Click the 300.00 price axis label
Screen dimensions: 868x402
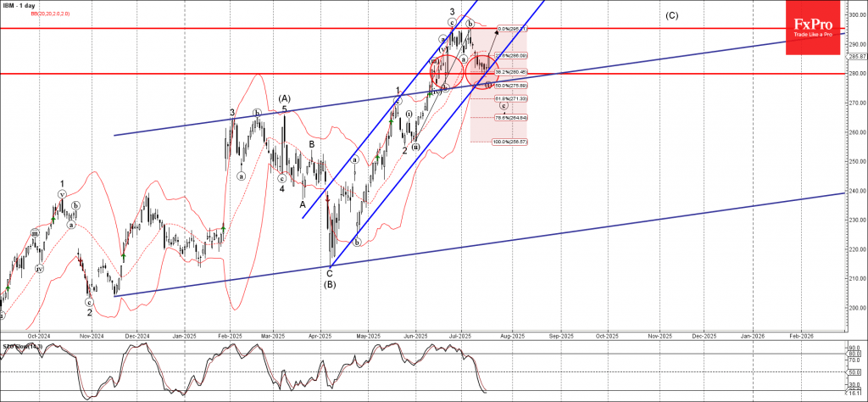point(855,15)
